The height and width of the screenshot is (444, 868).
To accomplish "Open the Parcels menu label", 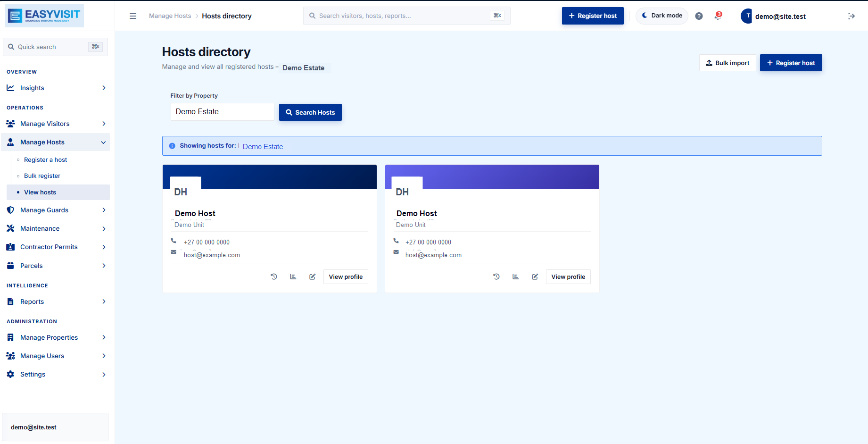I will coord(31,266).
